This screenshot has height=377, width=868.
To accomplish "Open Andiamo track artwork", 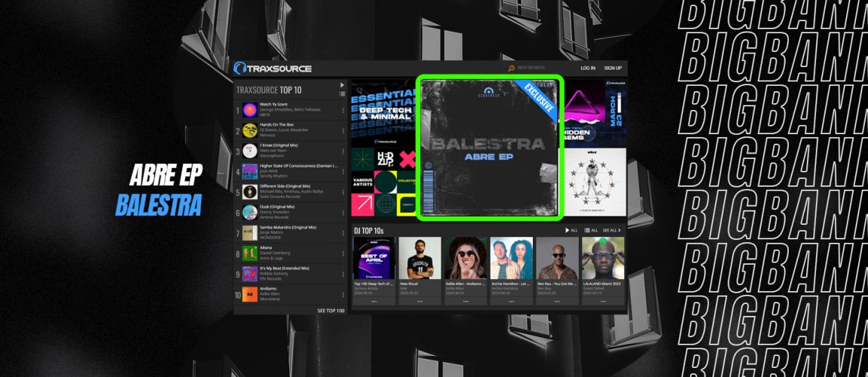I will 250,294.
